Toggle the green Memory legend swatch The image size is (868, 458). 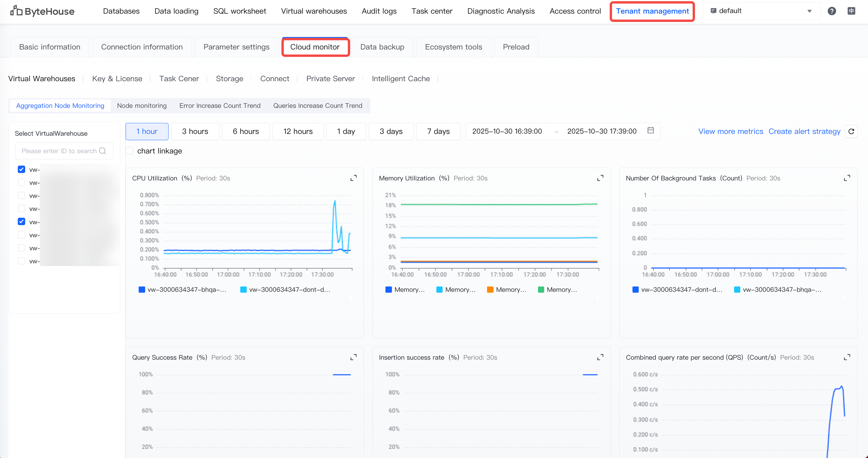[x=541, y=289]
